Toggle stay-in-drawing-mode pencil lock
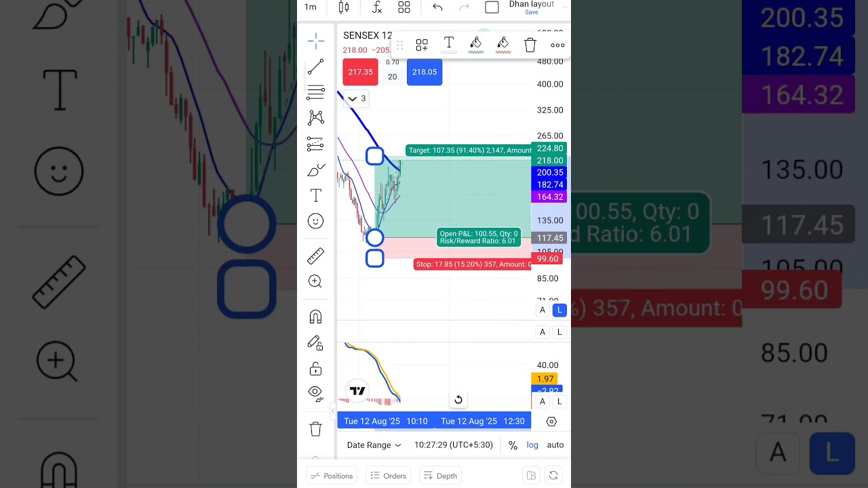 pyautogui.click(x=315, y=343)
